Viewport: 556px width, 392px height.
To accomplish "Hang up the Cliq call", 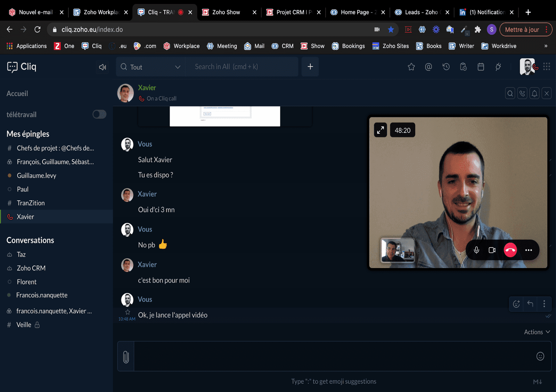I will 510,250.
